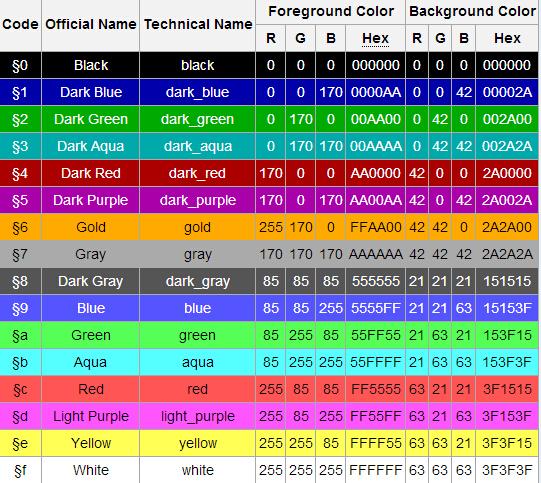
Task: Click the 555555 dark gray hex cell
Action: (375, 282)
